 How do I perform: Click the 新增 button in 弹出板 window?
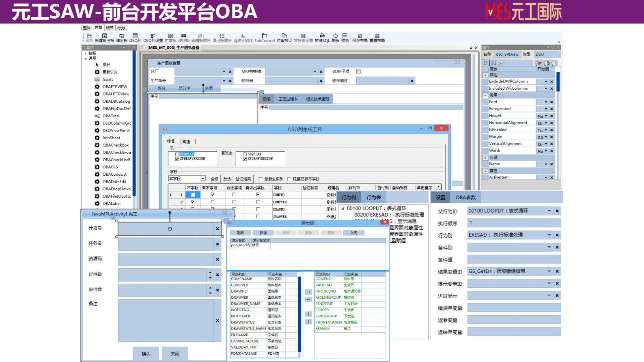tap(263, 233)
